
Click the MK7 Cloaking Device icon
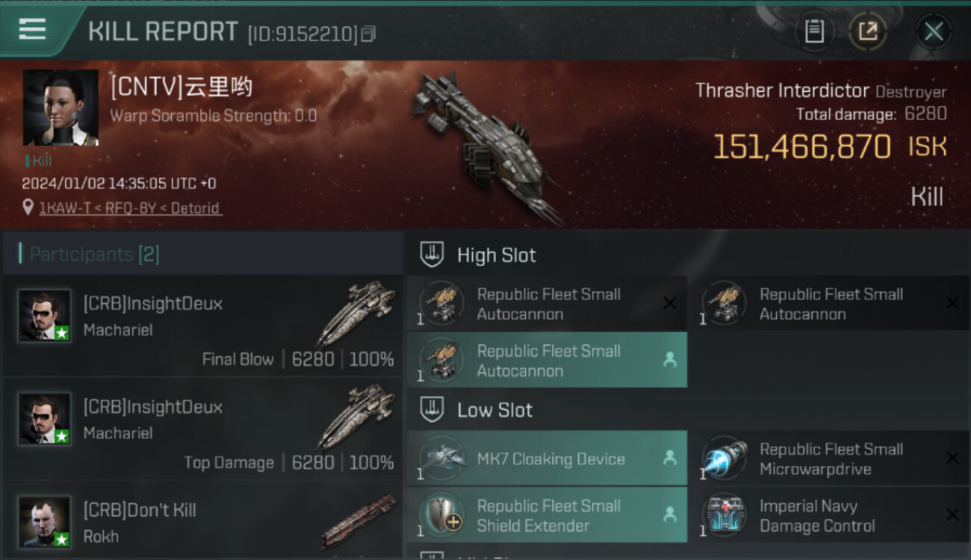point(441,458)
